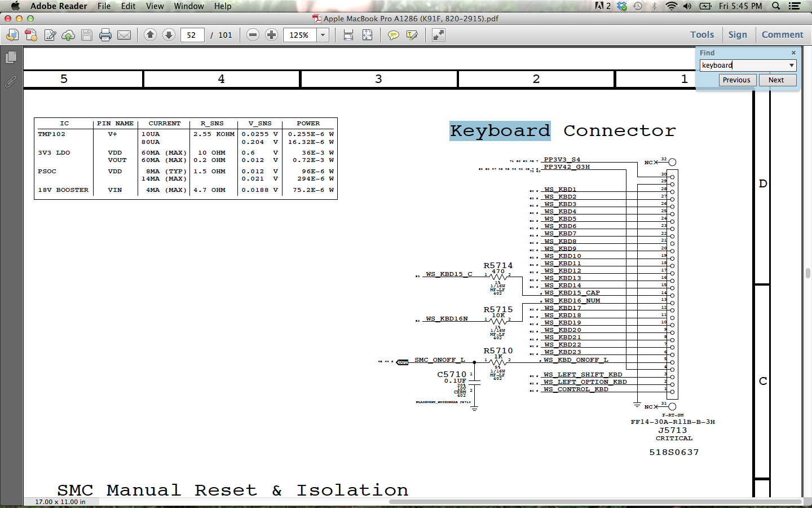Viewport: 812px width, 508px height.
Task: Click the vertical scrollbar thumb
Action: coord(807,273)
